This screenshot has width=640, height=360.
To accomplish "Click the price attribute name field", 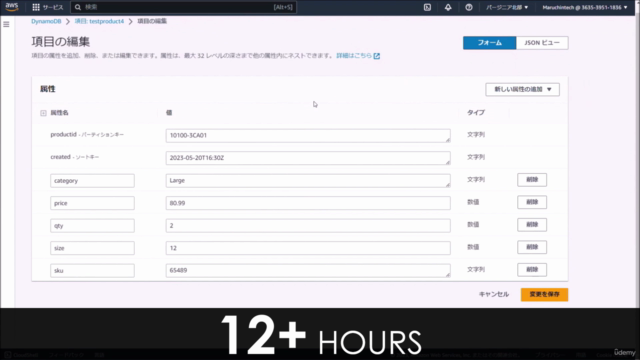I will tap(92, 203).
